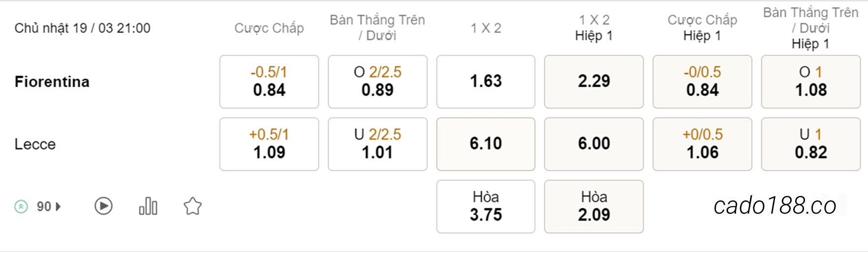Bet Lecce win 1X2 at 6.10
This screenshot has height=253, width=868.
tap(486, 144)
